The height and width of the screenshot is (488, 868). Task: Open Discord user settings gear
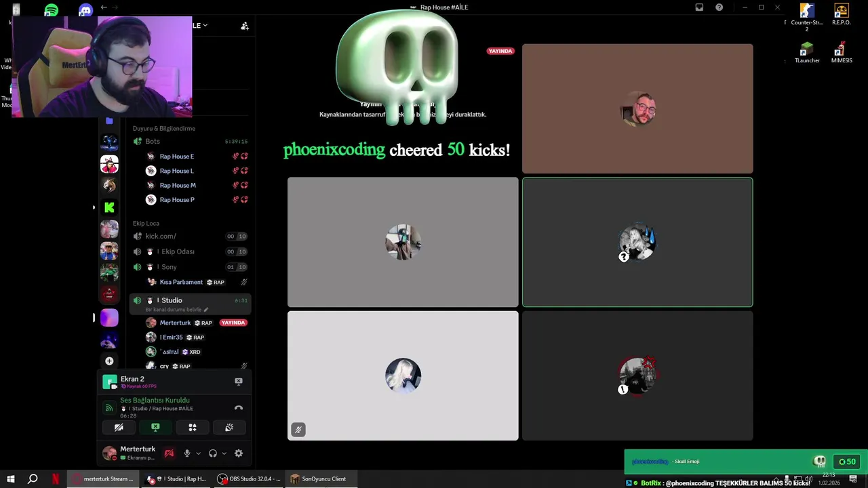click(239, 453)
